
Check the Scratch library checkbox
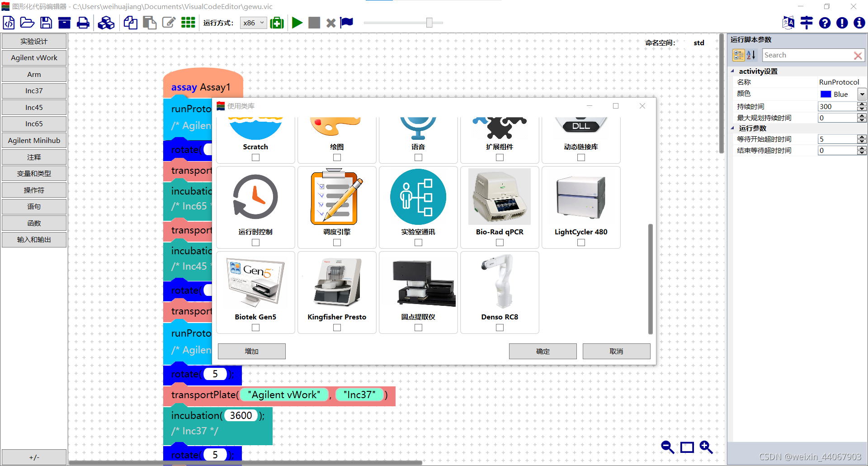click(x=256, y=157)
